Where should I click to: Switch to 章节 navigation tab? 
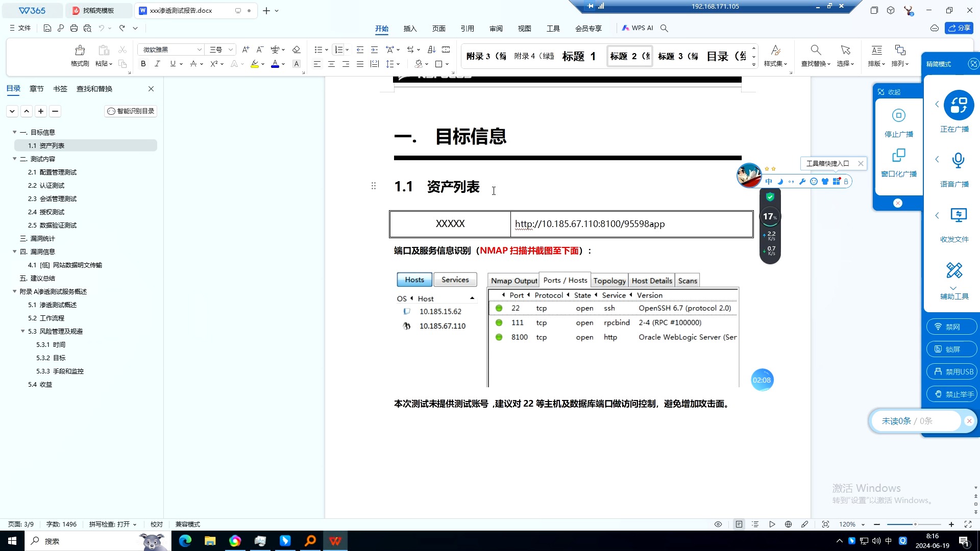[36, 89]
